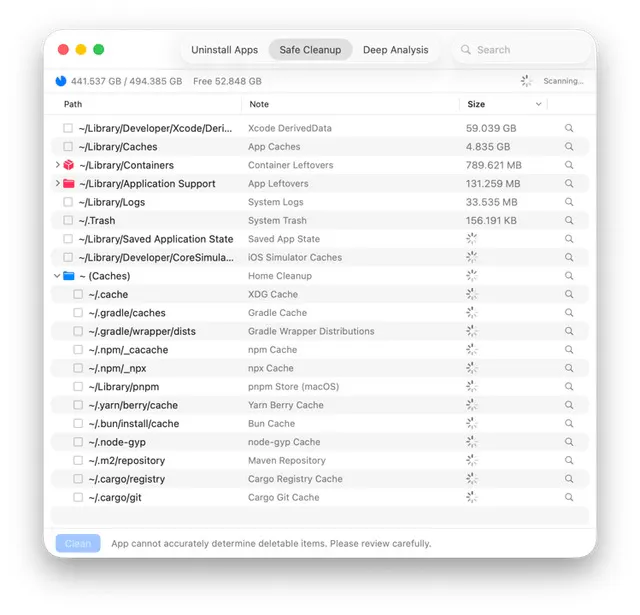The width and height of the screenshot is (640, 615).
Task: Select the ~/.gradle/caches checkbox
Action: (78, 313)
